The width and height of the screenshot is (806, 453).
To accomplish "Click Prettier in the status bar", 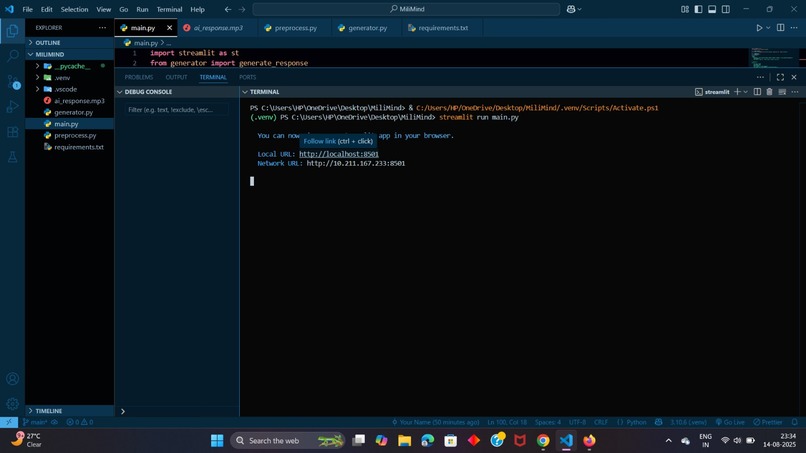I will coord(767,422).
